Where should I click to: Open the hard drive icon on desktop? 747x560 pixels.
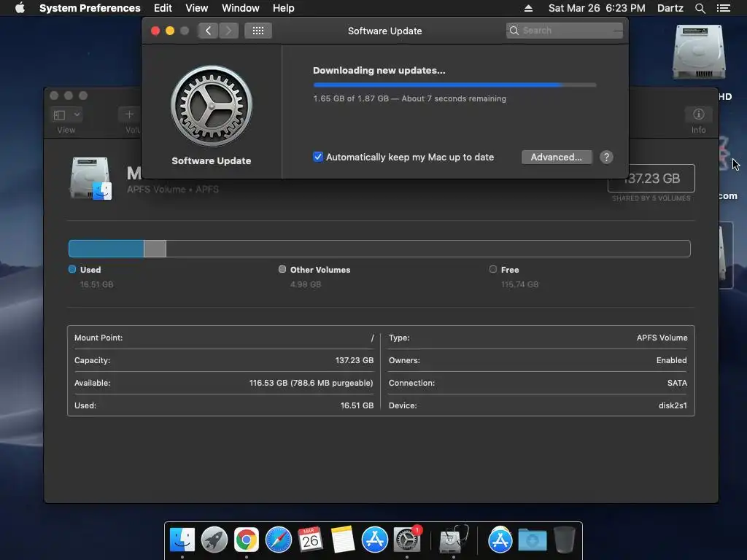[x=699, y=52]
